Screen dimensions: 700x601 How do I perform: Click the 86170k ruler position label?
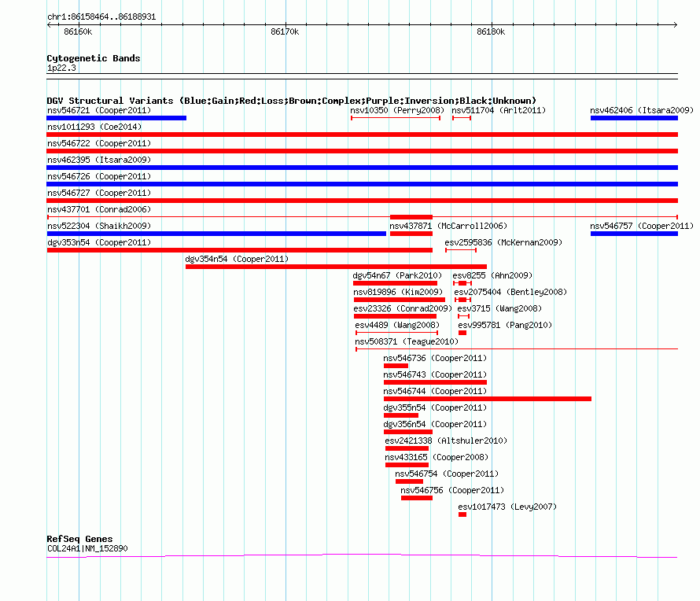tap(285, 31)
